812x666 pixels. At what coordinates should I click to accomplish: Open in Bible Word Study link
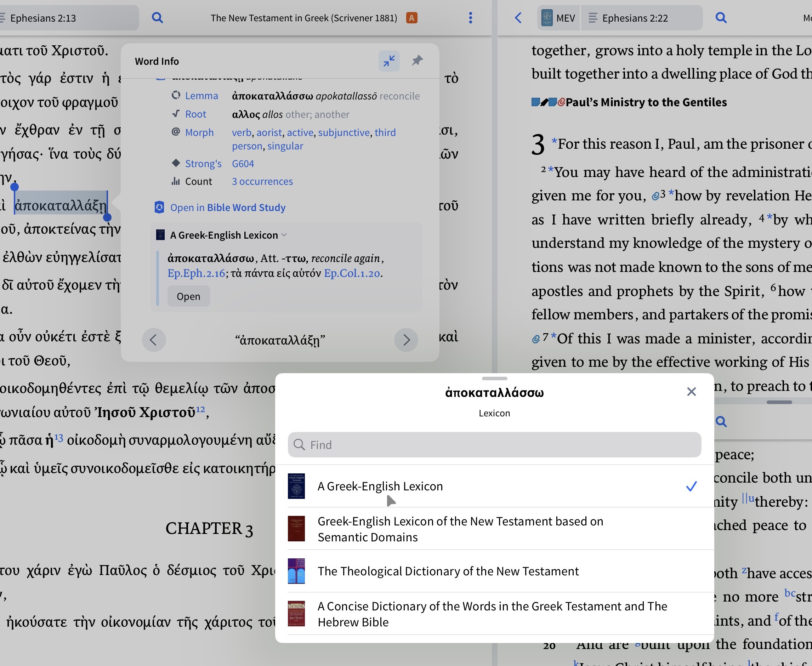point(228,207)
